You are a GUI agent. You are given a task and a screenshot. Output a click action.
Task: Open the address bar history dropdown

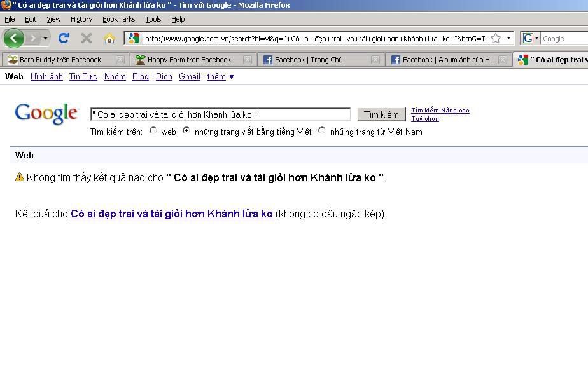click(508, 38)
